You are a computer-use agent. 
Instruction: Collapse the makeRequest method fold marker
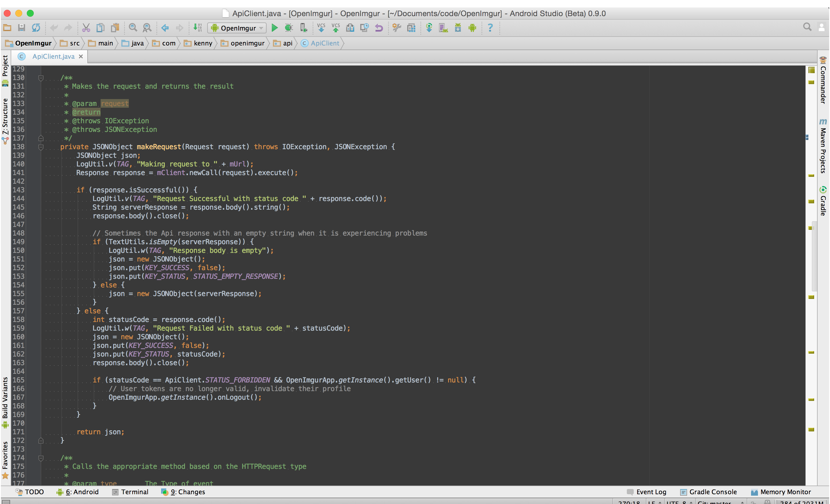(x=41, y=147)
